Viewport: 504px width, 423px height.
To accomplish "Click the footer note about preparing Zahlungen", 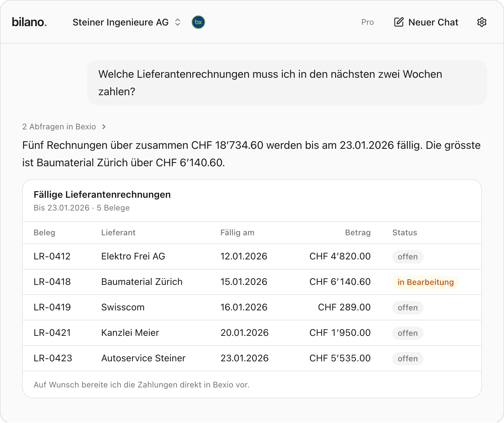I will point(141,385).
